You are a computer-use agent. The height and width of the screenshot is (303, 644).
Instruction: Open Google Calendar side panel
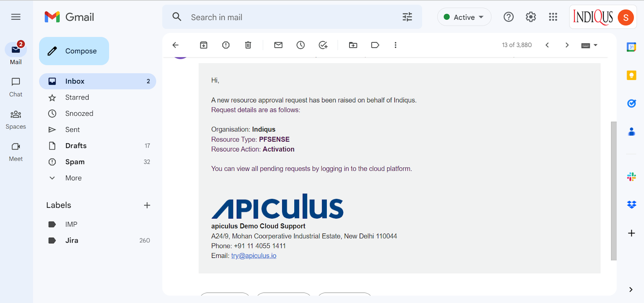tap(631, 47)
